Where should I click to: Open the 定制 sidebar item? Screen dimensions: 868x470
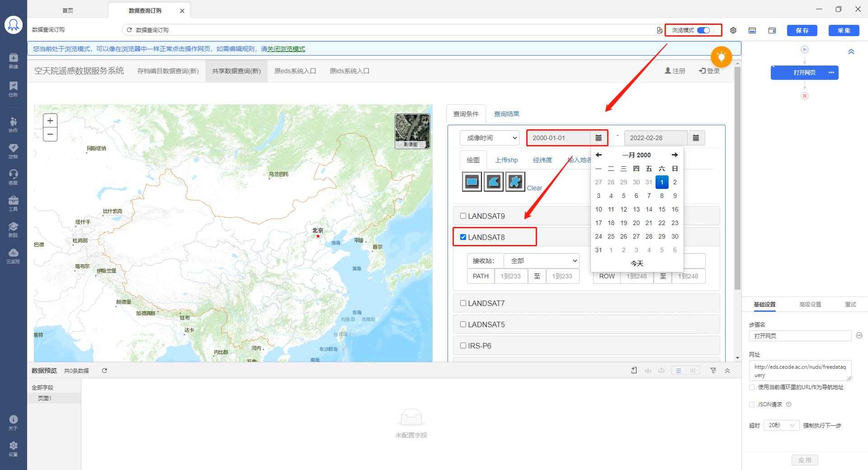[14, 150]
